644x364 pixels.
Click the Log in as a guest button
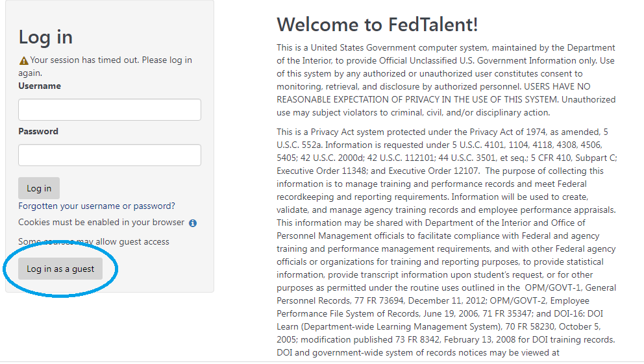pyautogui.click(x=60, y=269)
